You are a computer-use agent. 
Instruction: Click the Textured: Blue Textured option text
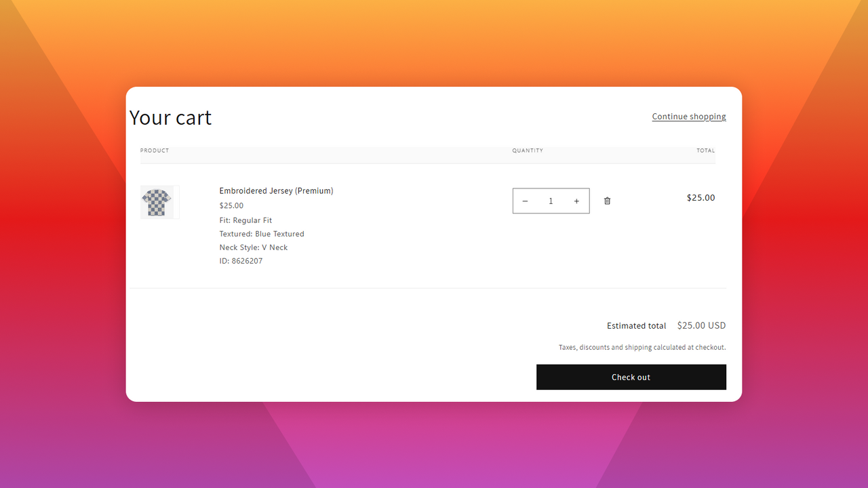[x=262, y=234]
